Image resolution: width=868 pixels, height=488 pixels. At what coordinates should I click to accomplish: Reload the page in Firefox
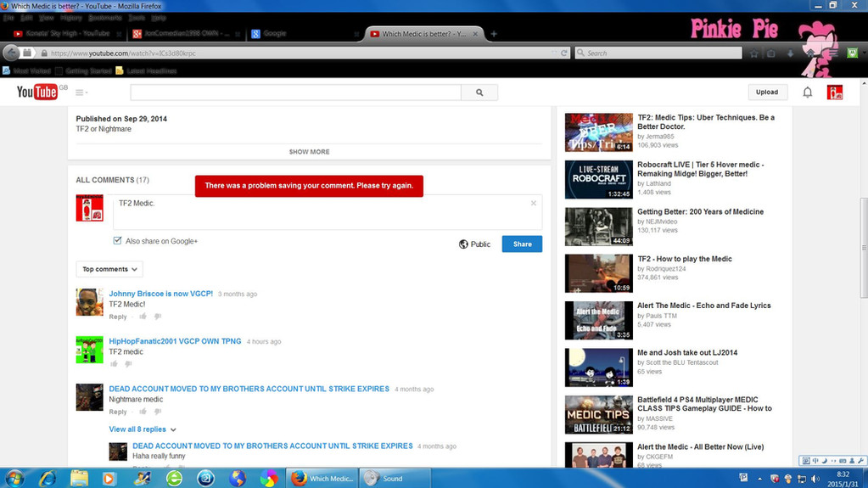pos(564,53)
